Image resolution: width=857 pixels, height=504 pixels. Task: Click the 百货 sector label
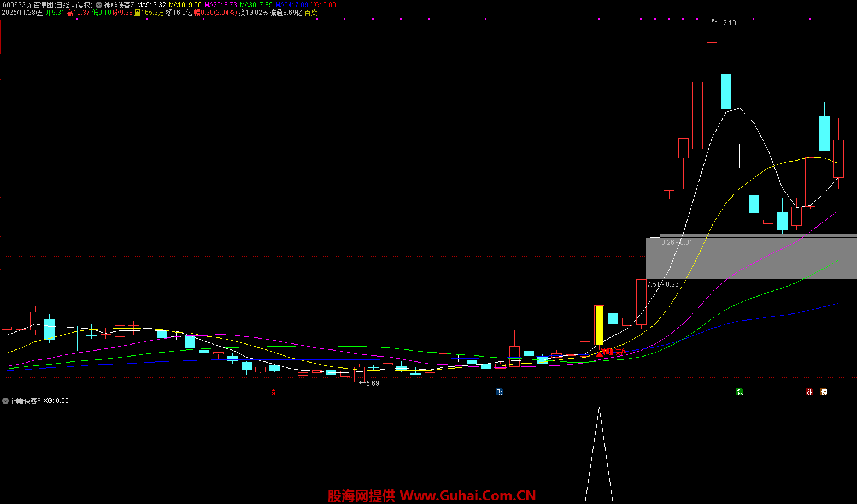(x=310, y=13)
